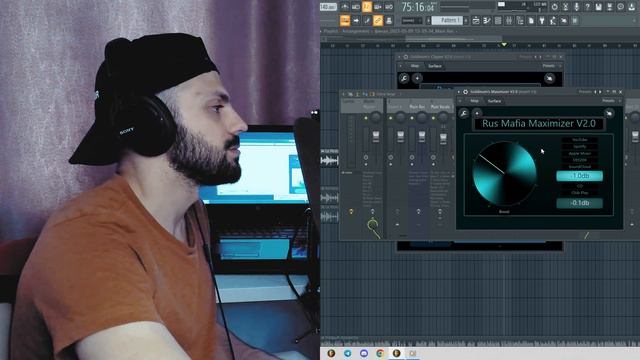This screenshot has width=640, height=360.
Task: Click the top-right round icon in Clipper
Action: point(549,78)
